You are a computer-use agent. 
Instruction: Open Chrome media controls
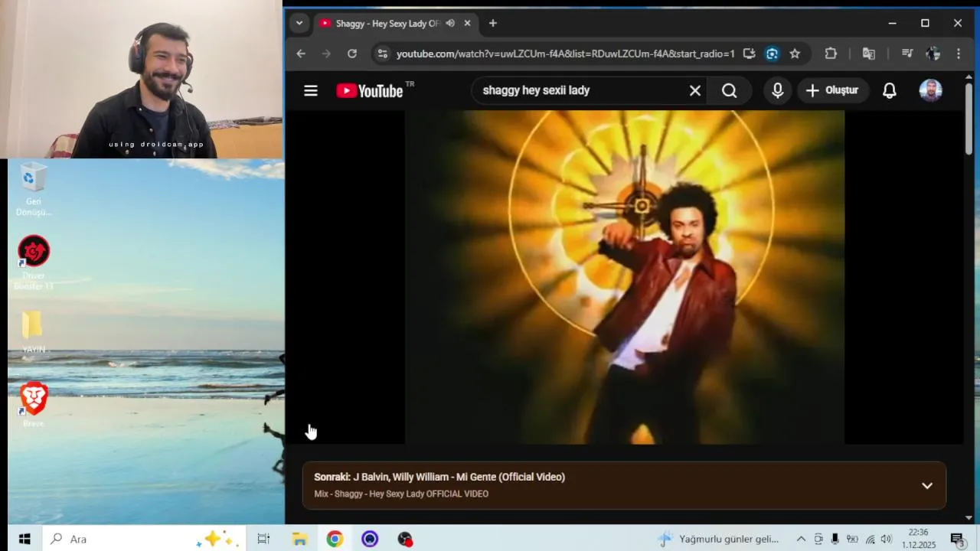[907, 54]
